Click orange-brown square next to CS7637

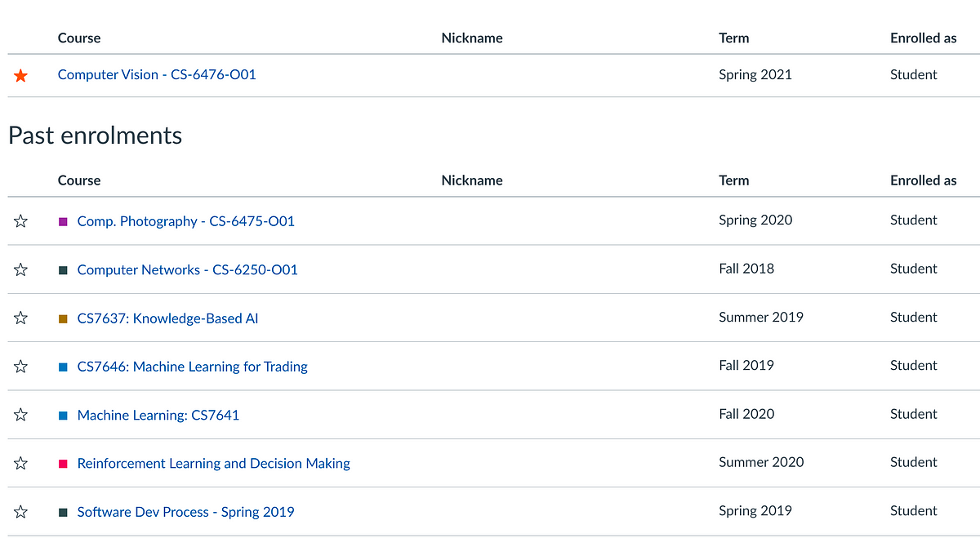64,318
